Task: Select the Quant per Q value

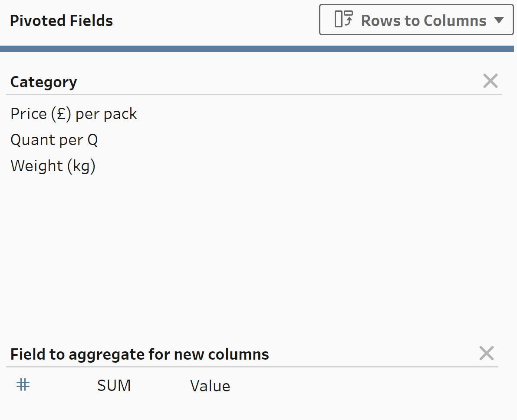Action: [54, 140]
